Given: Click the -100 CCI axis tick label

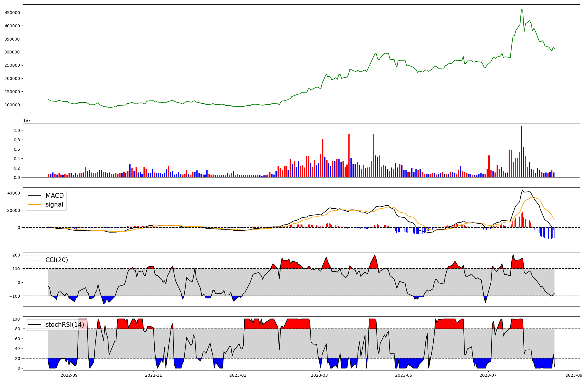Looking at the screenshot, I should click(14, 296).
